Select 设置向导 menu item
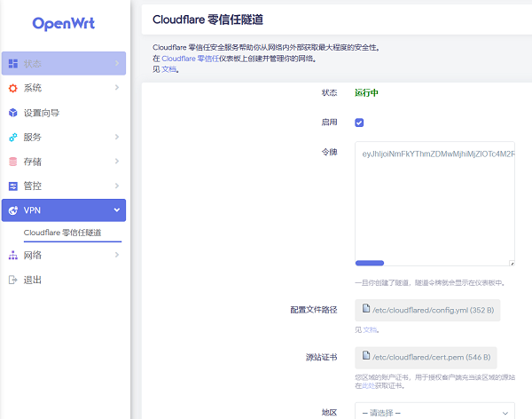Viewport: 532px width, 419px height. (42, 113)
